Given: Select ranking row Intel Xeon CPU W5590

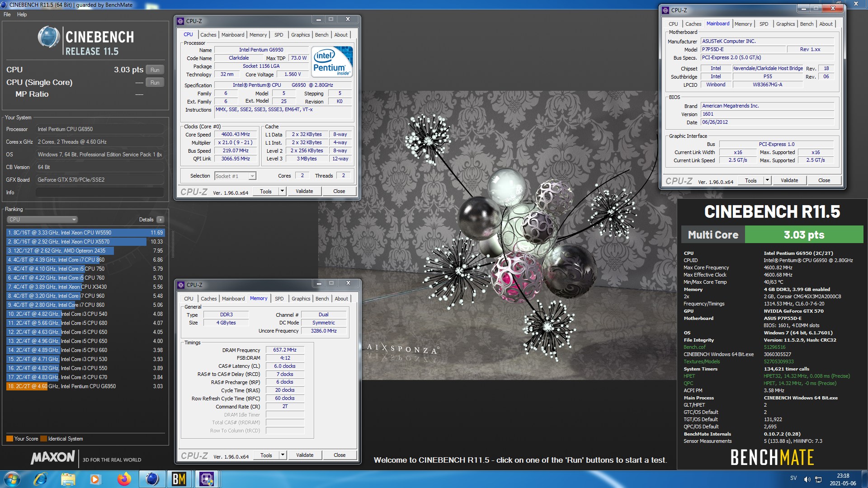Looking at the screenshot, I should click(x=85, y=233).
